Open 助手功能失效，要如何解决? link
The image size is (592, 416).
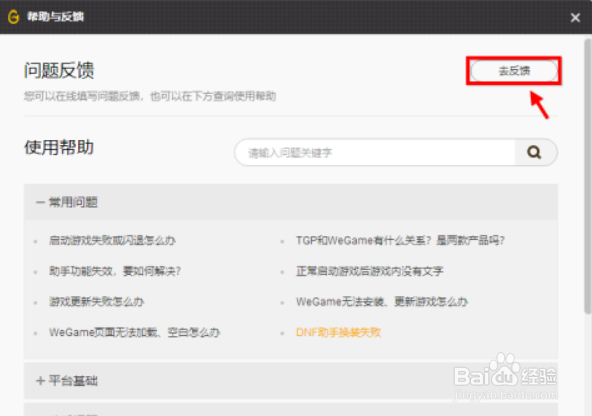(115, 271)
